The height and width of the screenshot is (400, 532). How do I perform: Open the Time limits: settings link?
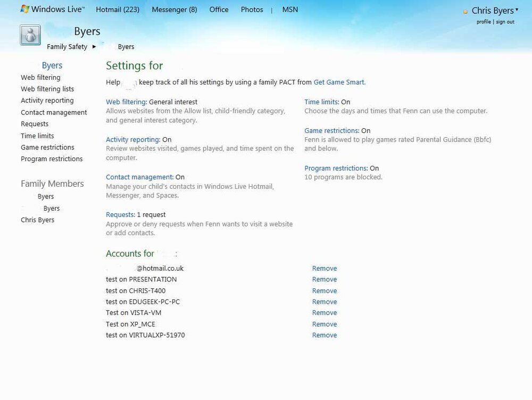click(322, 102)
